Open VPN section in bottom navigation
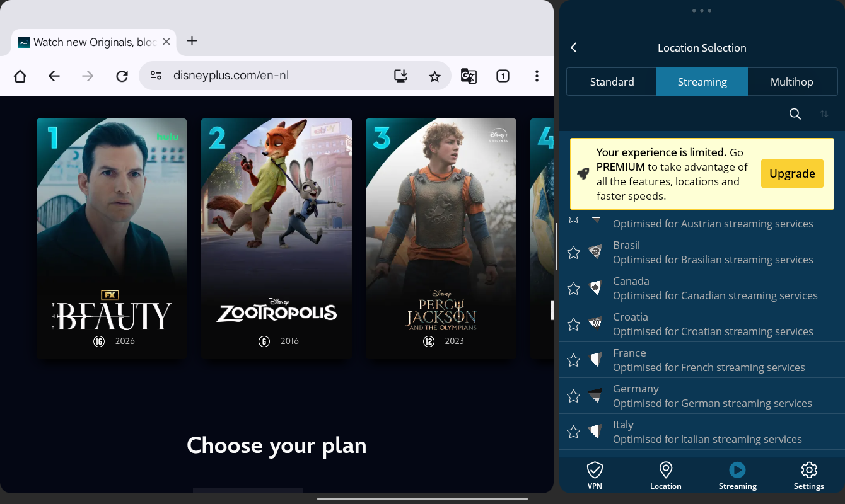This screenshot has width=845, height=504. pos(595,475)
